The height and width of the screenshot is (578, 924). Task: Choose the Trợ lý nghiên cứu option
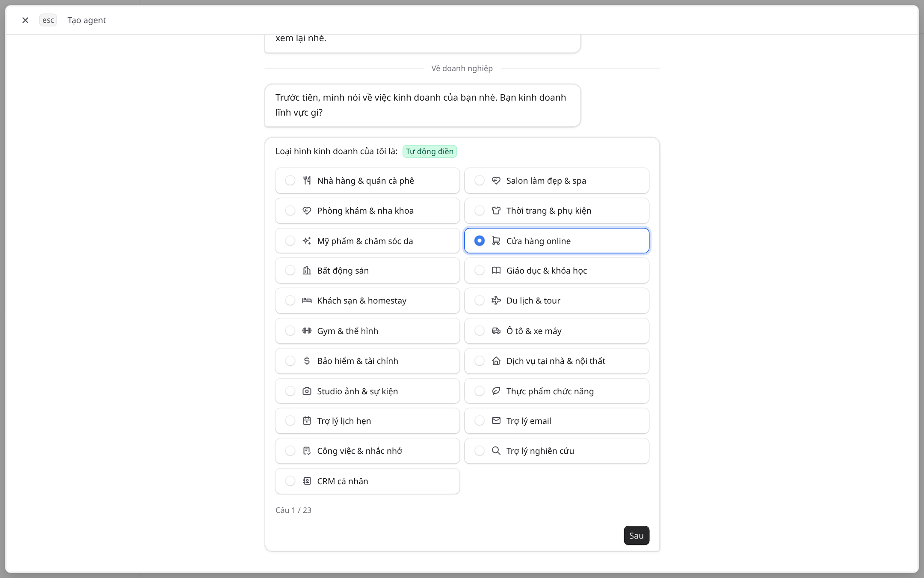557,450
